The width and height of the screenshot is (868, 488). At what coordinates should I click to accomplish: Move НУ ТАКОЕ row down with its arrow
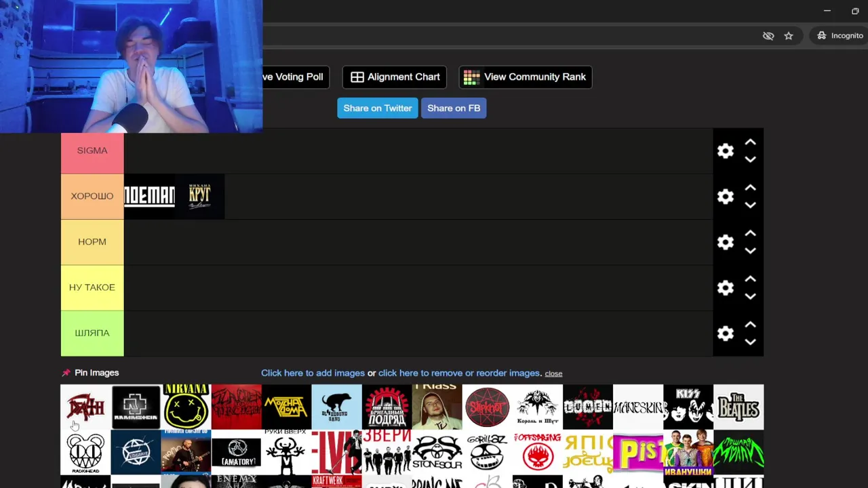[750, 296]
